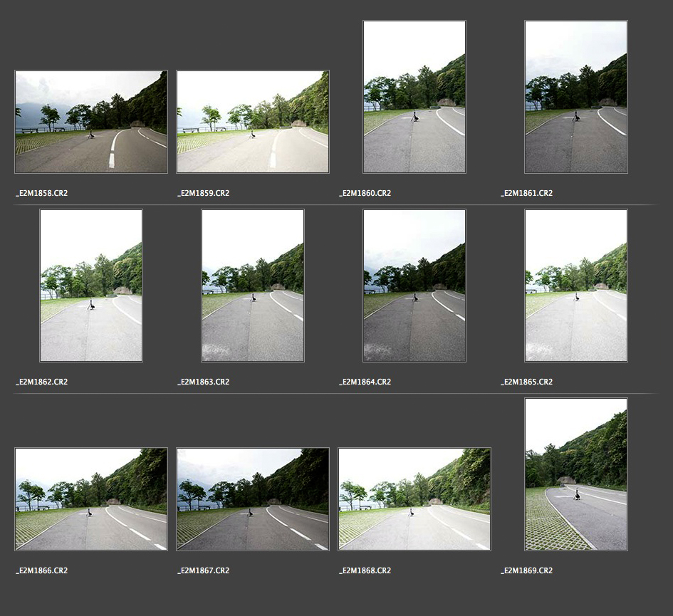Choose the _E2M1863.CR2 road thumbnail
The width and height of the screenshot is (673, 616).
(253, 286)
